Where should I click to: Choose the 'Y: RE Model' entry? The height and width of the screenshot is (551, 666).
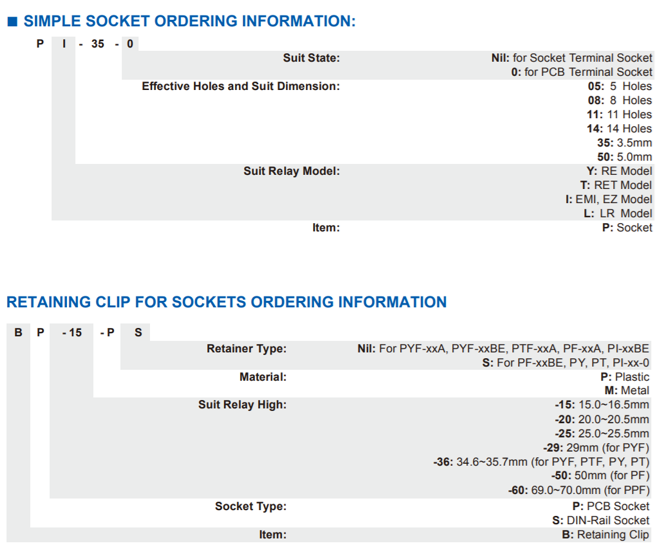coord(619,171)
